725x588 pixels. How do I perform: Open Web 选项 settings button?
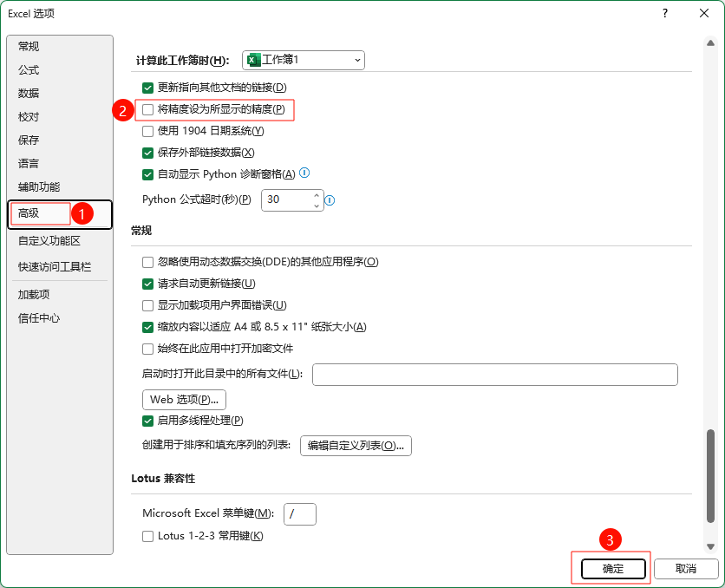tap(184, 400)
